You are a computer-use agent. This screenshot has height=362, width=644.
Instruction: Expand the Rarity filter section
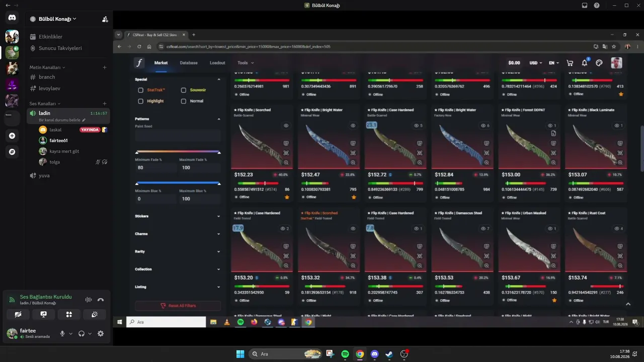tap(178, 251)
